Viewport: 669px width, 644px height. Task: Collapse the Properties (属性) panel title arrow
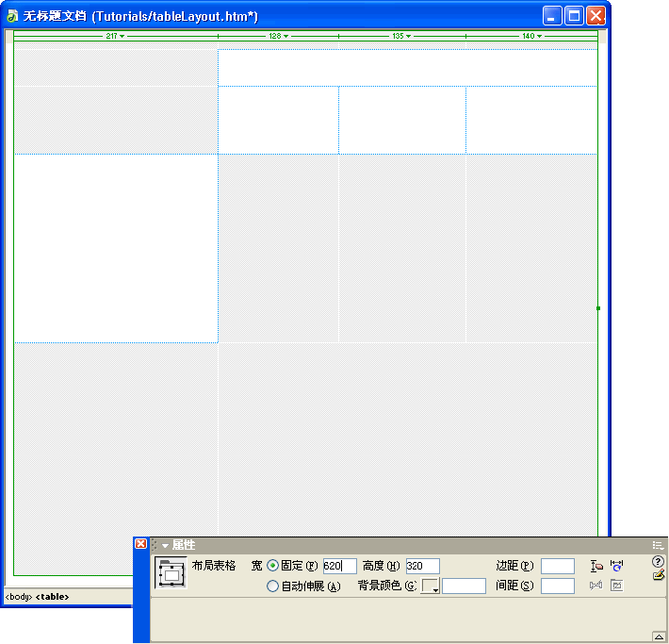point(165,545)
